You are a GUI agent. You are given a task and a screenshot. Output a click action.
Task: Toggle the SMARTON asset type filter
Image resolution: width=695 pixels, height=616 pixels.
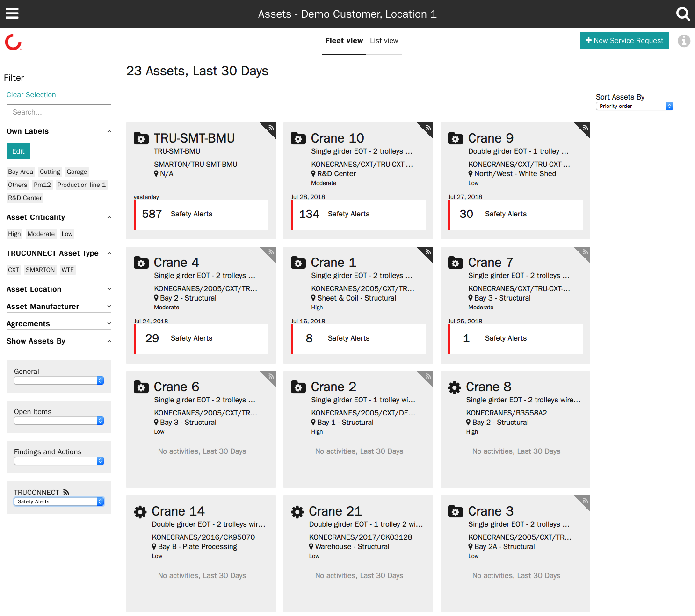(x=40, y=270)
